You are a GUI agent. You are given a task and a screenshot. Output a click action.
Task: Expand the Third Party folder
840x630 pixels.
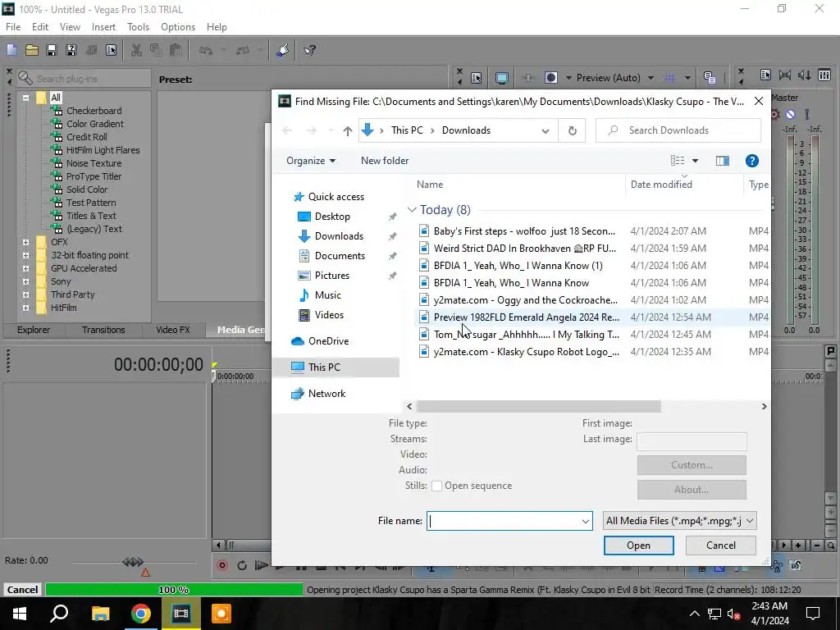[25, 294]
